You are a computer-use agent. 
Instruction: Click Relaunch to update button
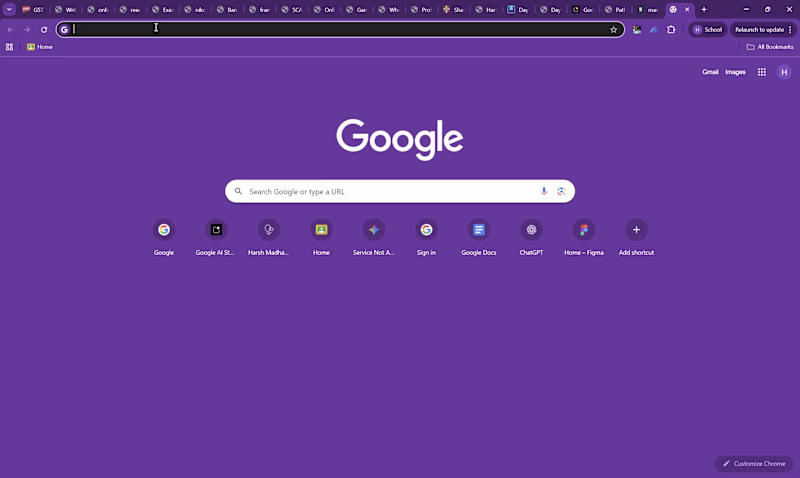(x=759, y=30)
